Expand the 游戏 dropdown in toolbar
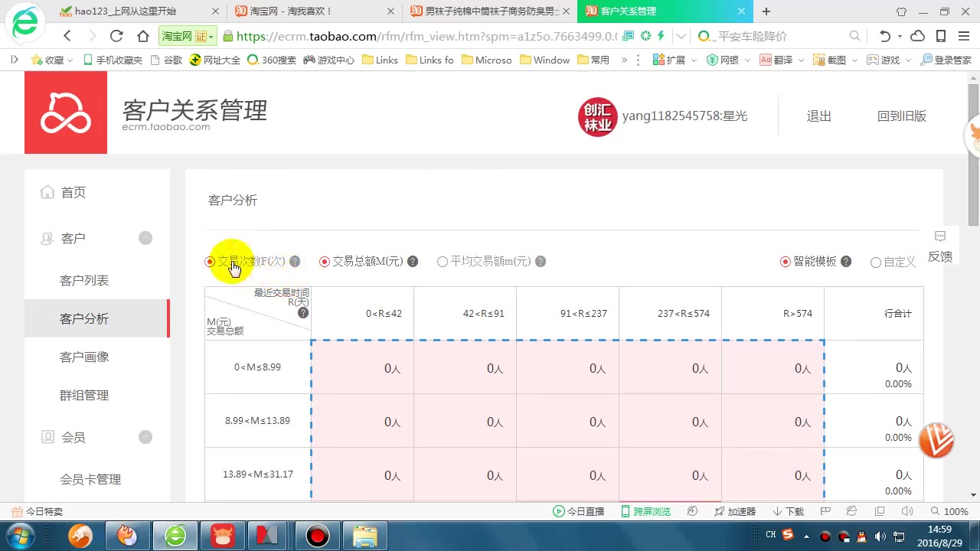 coord(907,60)
